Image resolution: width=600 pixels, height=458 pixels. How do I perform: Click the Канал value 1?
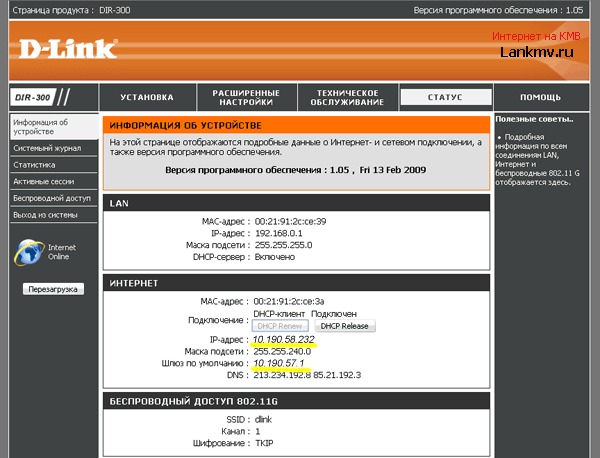pos(258,432)
